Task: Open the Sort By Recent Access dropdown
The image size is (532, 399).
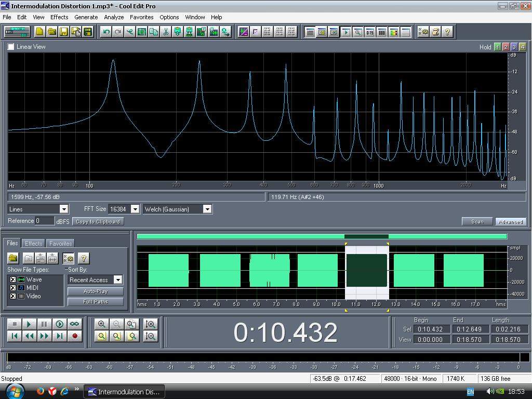Action: pos(118,280)
